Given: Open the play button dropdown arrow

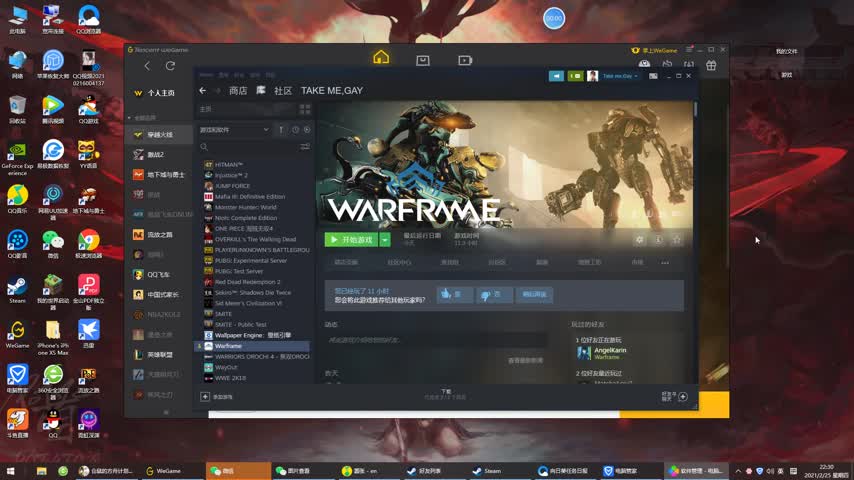Looking at the screenshot, I should pyautogui.click(x=385, y=240).
